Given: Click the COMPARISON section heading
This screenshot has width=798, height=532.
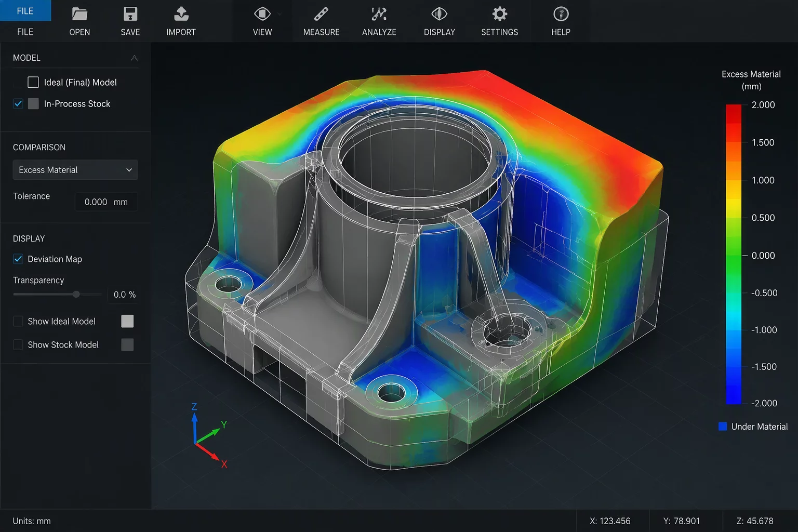Looking at the screenshot, I should pyautogui.click(x=39, y=148).
